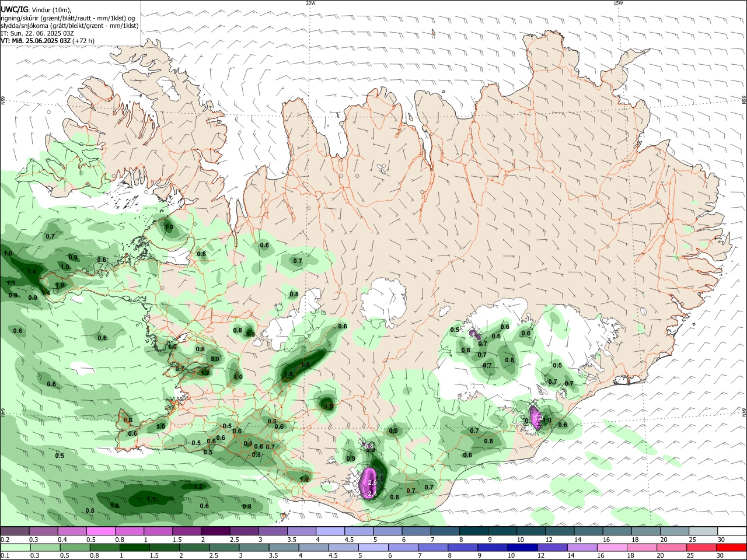747x560 pixels.
Task: Select upper scale lavender swatch labeled 4
Action: click(x=330, y=531)
